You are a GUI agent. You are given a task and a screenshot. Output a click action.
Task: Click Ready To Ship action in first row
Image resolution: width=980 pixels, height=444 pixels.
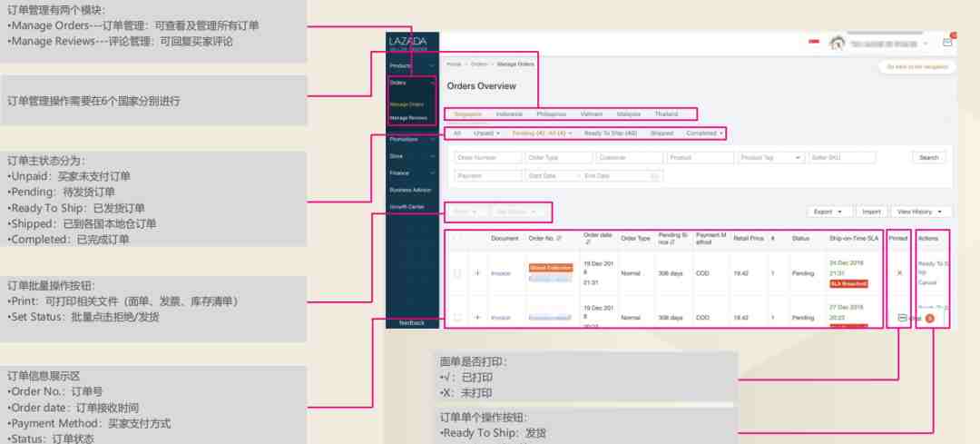click(934, 268)
